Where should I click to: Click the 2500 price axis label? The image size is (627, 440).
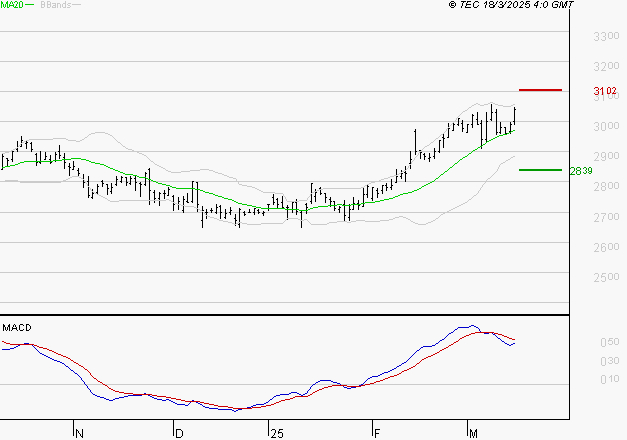pyautogui.click(x=606, y=277)
